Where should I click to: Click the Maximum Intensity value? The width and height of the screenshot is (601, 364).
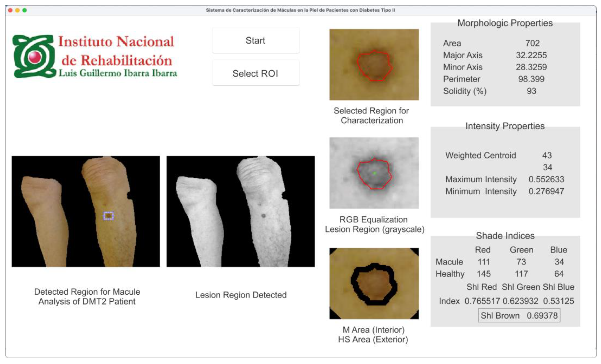[546, 179]
